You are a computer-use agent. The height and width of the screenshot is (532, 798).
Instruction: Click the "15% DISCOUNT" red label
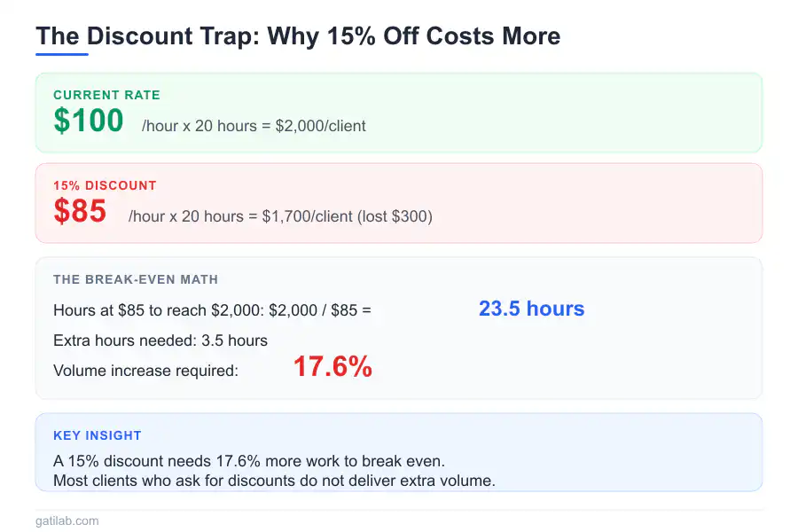(105, 185)
